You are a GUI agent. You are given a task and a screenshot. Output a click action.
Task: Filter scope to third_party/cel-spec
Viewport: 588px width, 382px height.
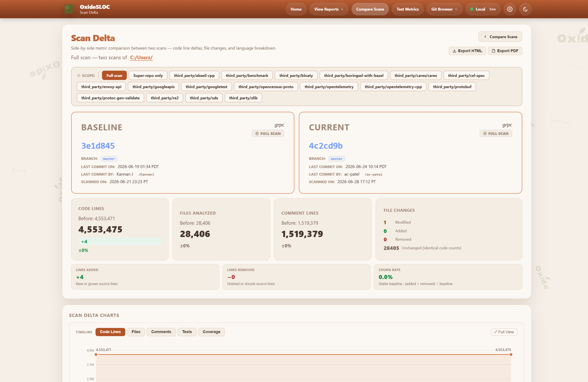(x=466, y=76)
